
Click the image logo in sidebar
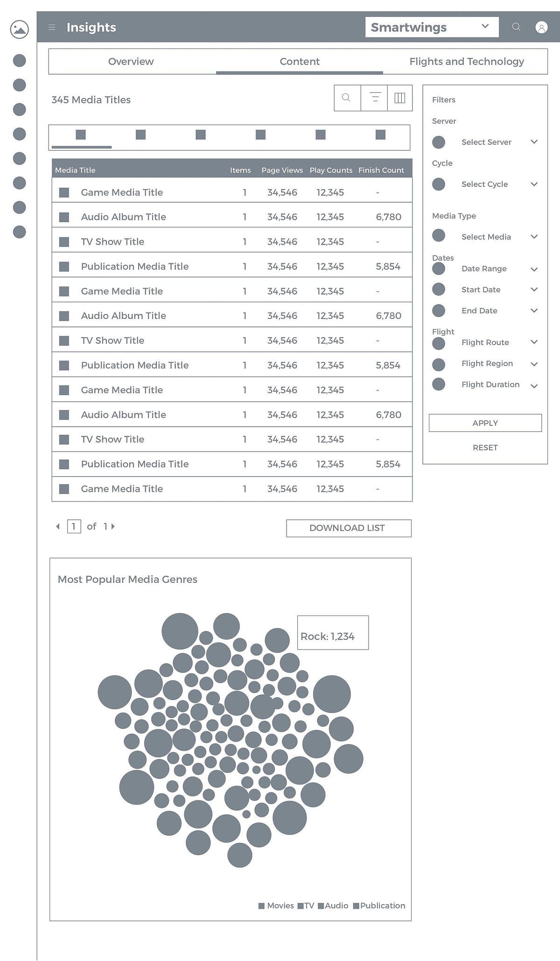(x=19, y=29)
